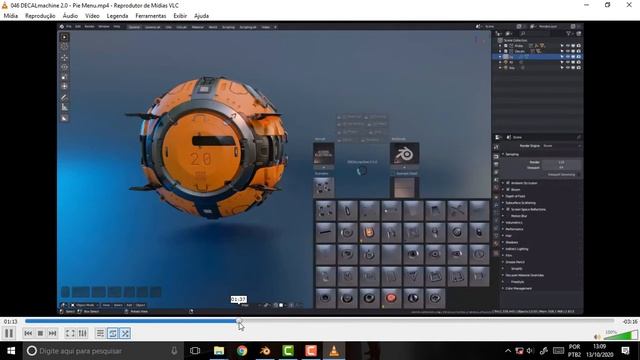
Task: Expand Indirect Lighting panel
Action: [517, 249]
